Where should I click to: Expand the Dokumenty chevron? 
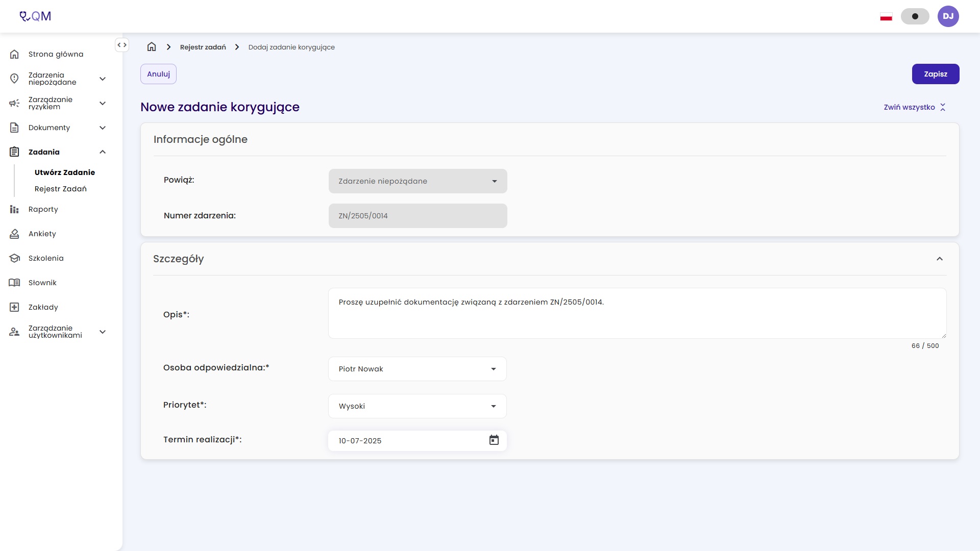(103, 128)
